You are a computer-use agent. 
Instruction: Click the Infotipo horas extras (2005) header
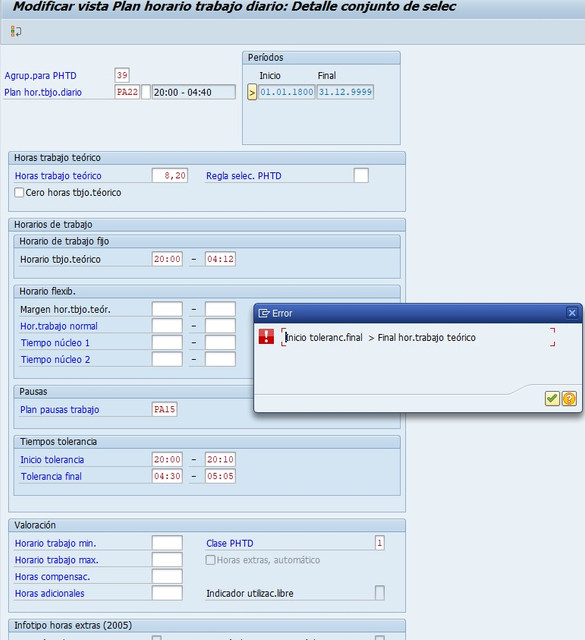[73, 625]
